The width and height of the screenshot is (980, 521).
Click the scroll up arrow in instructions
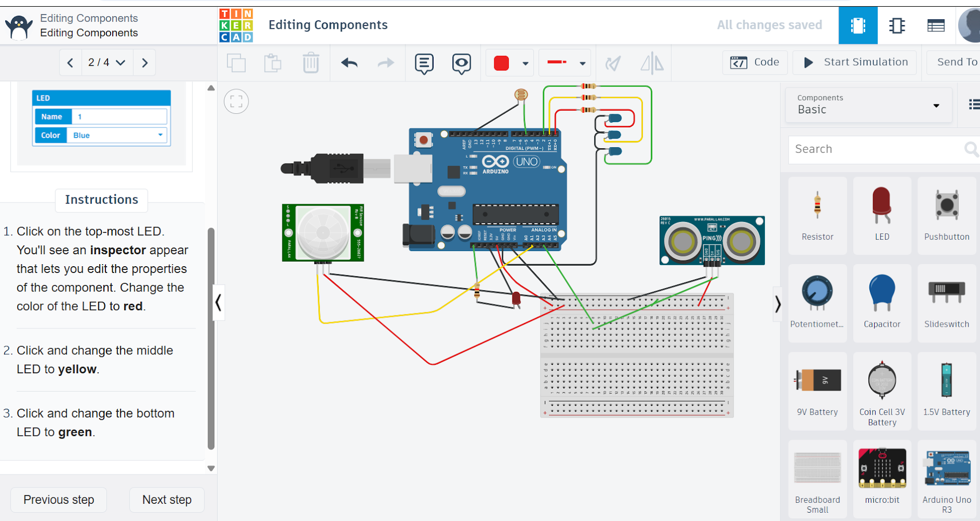tap(211, 88)
